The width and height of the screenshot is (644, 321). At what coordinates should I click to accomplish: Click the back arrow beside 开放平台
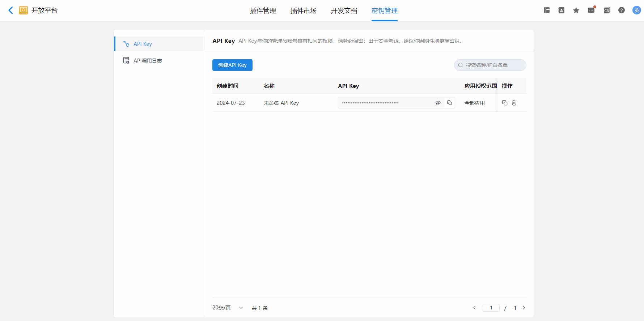click(11, 10)
